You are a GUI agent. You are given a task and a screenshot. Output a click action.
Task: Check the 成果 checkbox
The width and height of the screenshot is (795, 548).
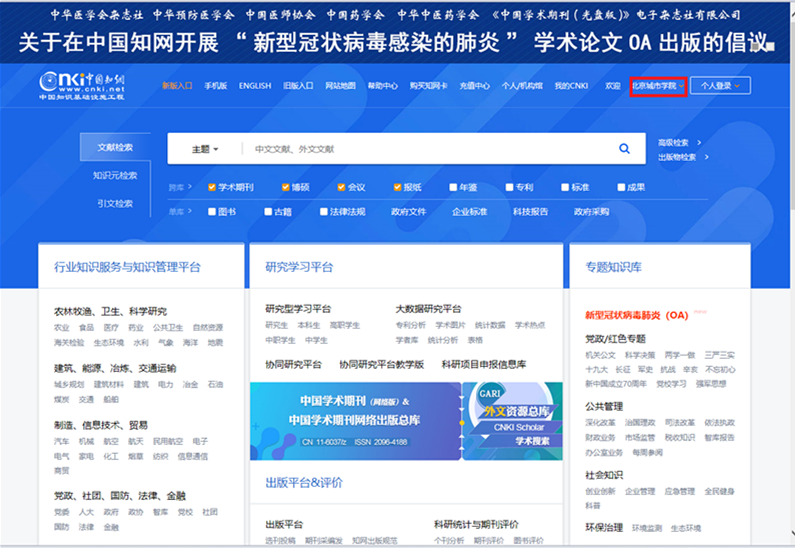click(621, 188)
